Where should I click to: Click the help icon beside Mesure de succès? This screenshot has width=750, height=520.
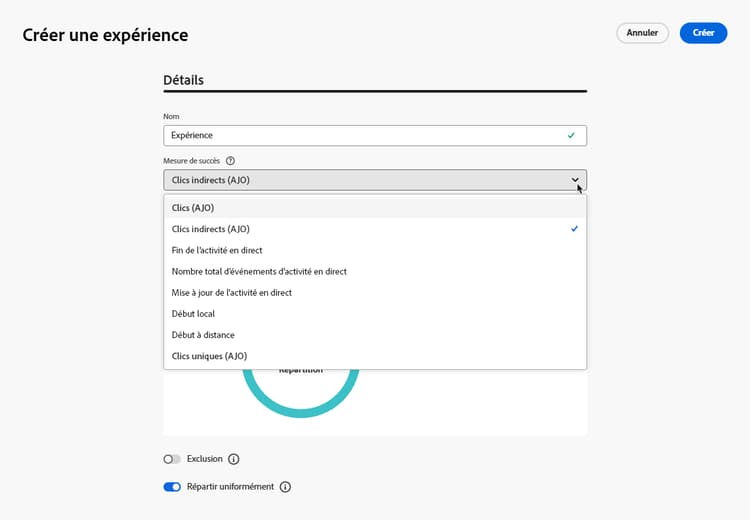point(230,160)
